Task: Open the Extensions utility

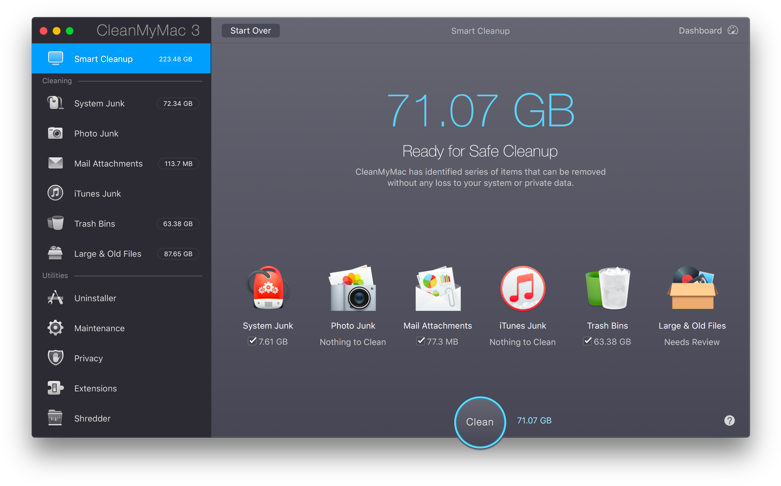Action: (x=121, y=388)
